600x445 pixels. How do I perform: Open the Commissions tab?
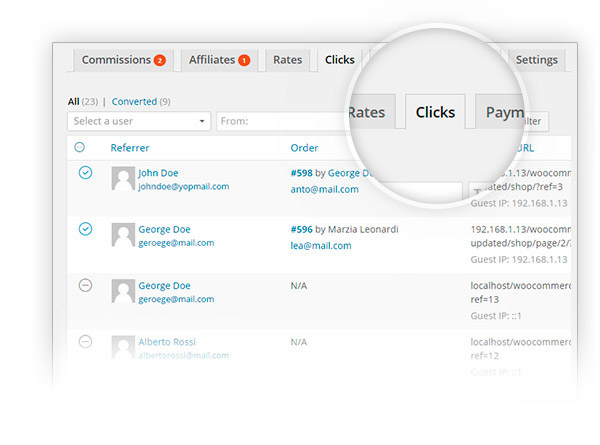123,60
